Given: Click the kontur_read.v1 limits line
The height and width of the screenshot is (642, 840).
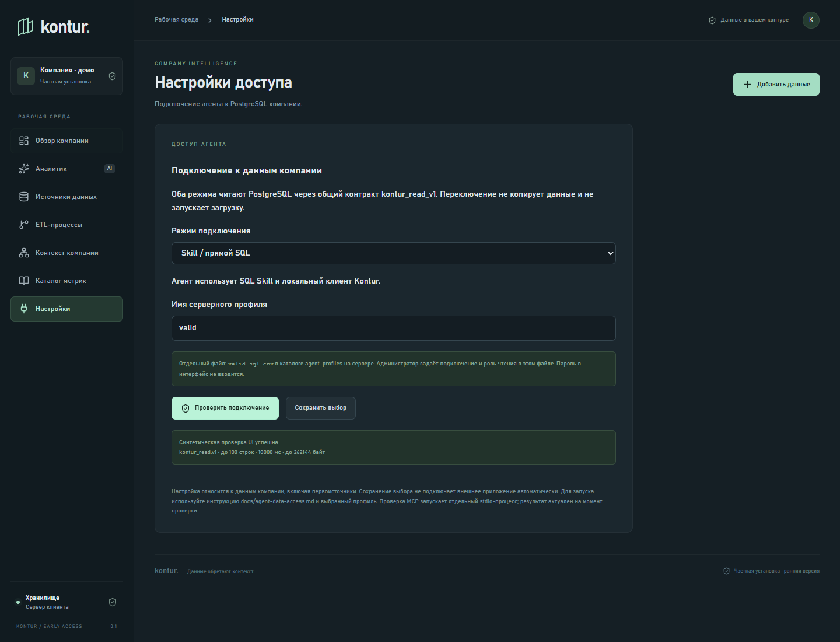Looking at the screenshot, I should pos(252,452).
